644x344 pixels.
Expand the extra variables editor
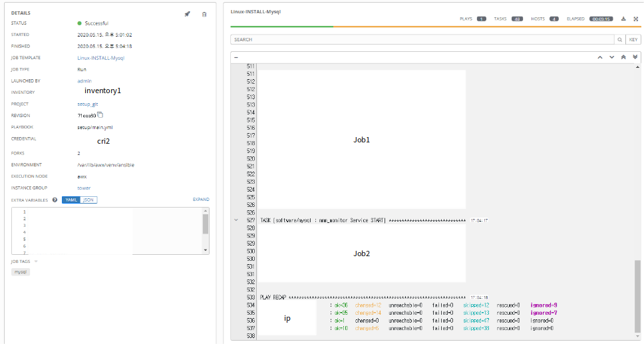click(x=201, y=200)
